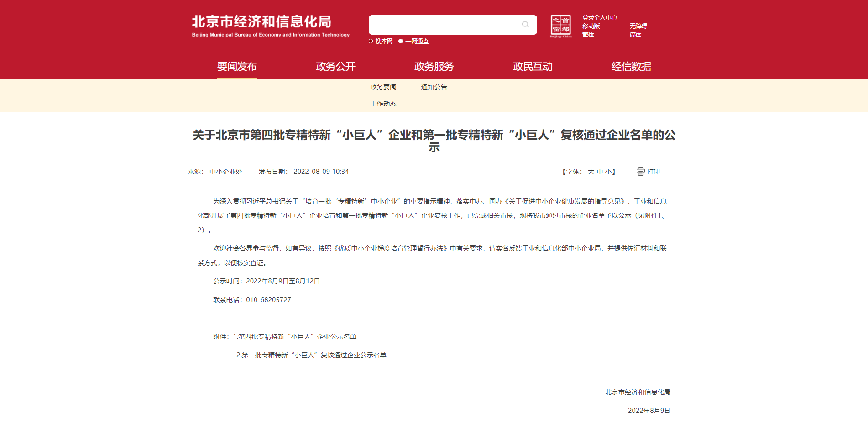Switch to 繁体 traditional Chinese
Screen dimensions: 868x428
tap(588, 35)
